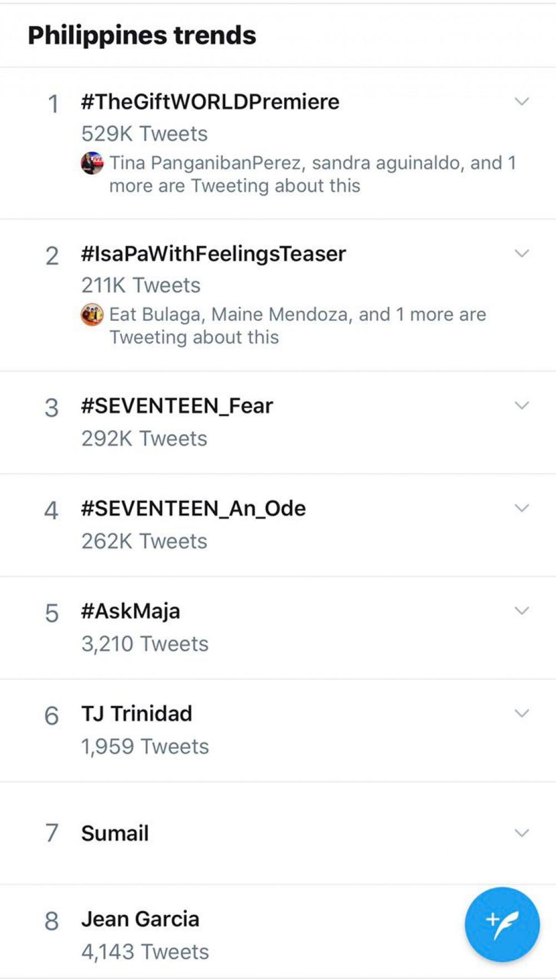Image resolution: width=556 pixels, height=980 pixels.
Task: Click the Tina PanganibanPerez avatar thumbnail
Action: [x=92, y=163]
